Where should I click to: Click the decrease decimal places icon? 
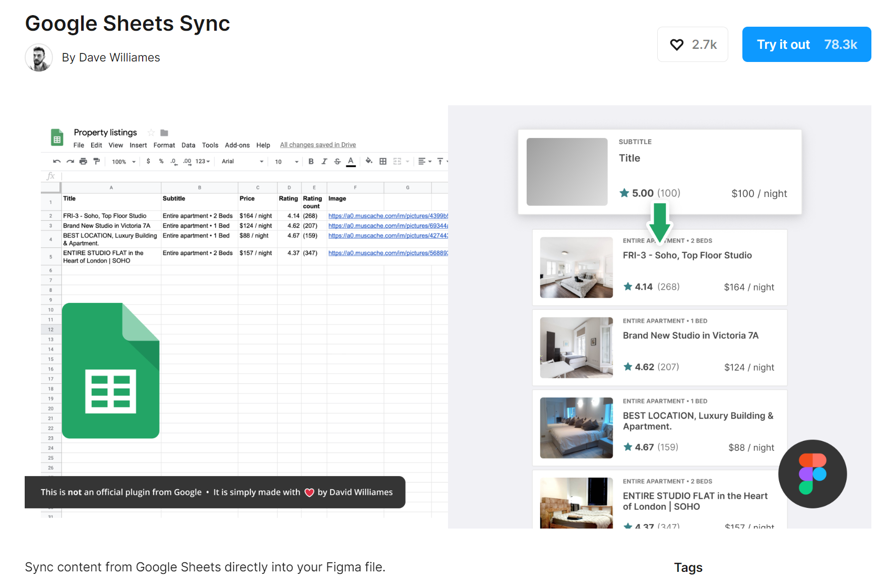coord(173,161)
